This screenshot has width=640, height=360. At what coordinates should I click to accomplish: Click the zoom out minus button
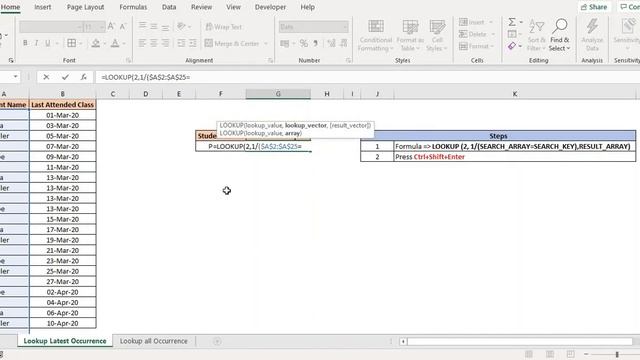coord(586,354)
